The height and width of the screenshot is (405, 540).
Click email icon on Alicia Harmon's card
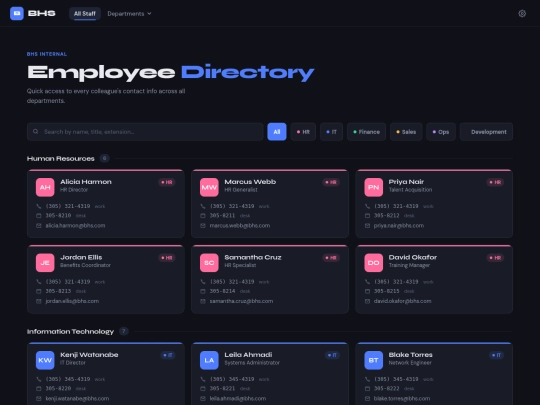(39, 226)
